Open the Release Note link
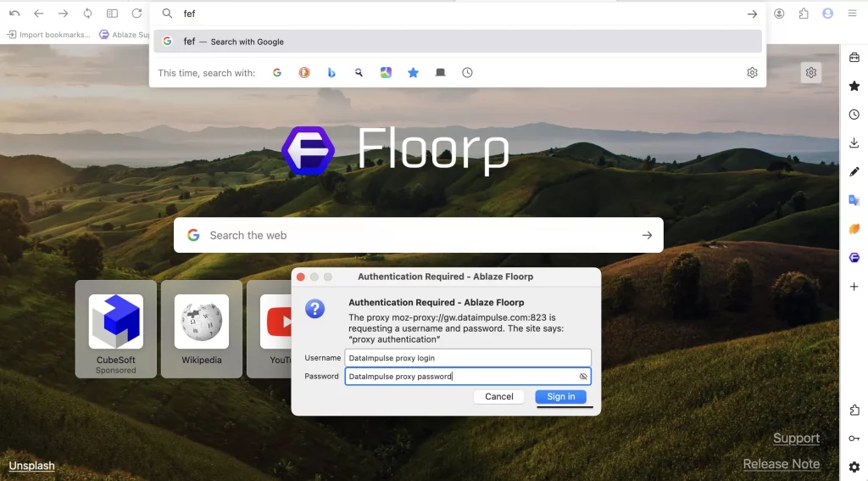This screenshot has width=868, height=481. click(x=781, y=464)
